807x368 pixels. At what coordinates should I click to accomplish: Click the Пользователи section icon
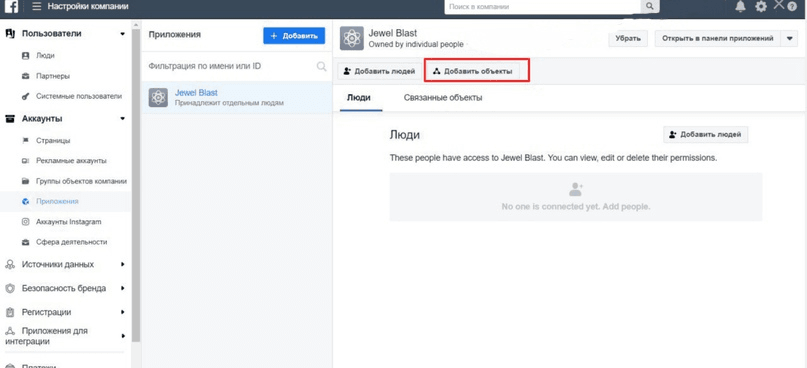(x=10, y=33)
